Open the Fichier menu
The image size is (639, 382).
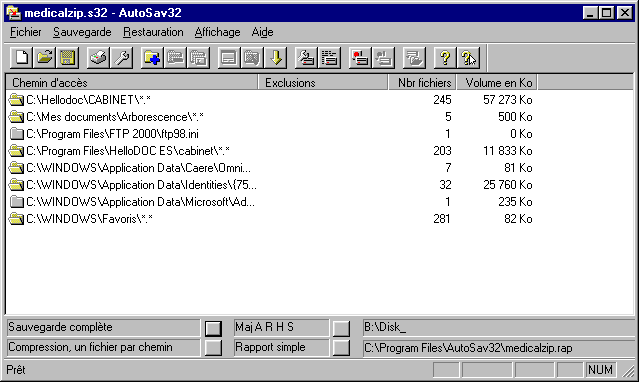25,32
